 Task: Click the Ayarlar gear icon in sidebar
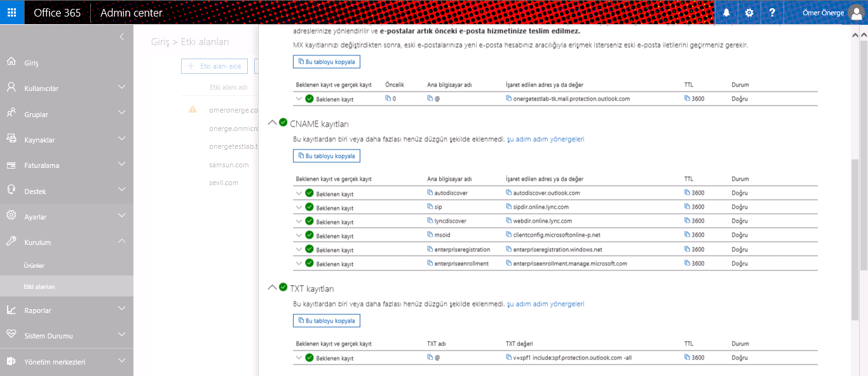[11, 216]
